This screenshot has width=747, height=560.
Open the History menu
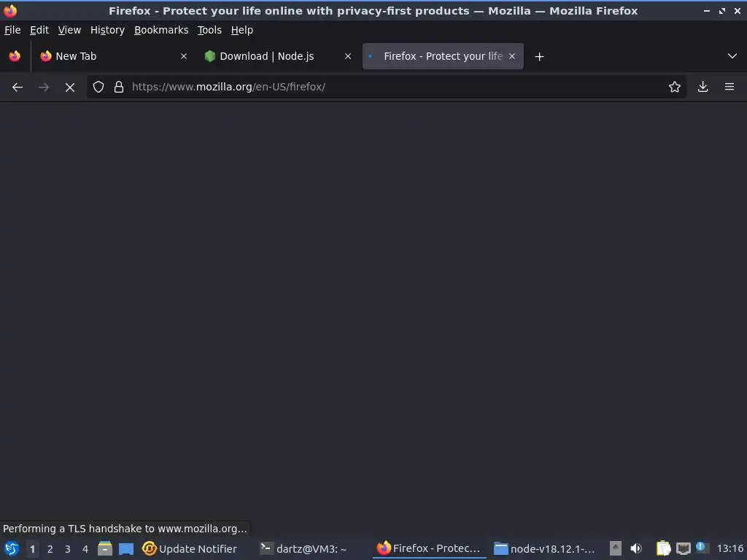[x=108, y=30]
